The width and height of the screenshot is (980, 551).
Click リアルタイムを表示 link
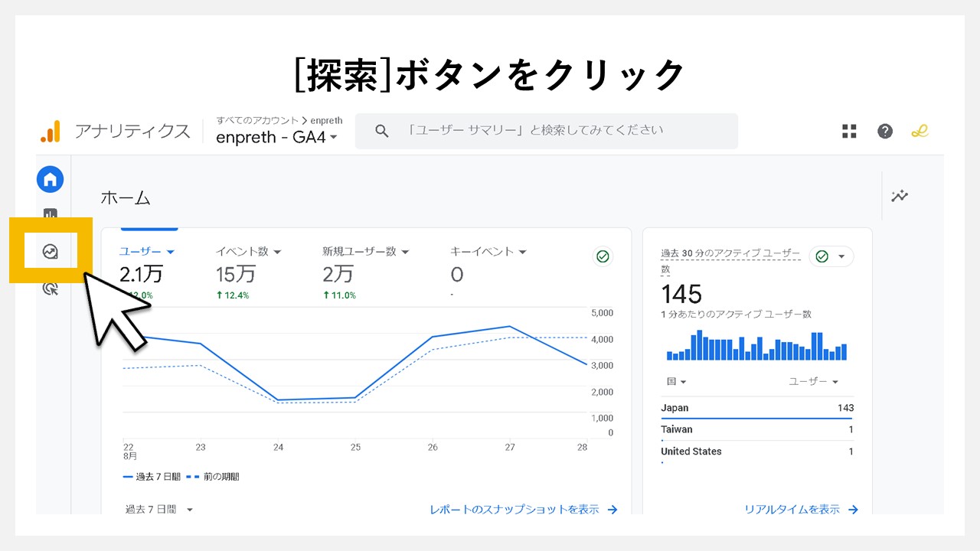click(x=801, y=509)
